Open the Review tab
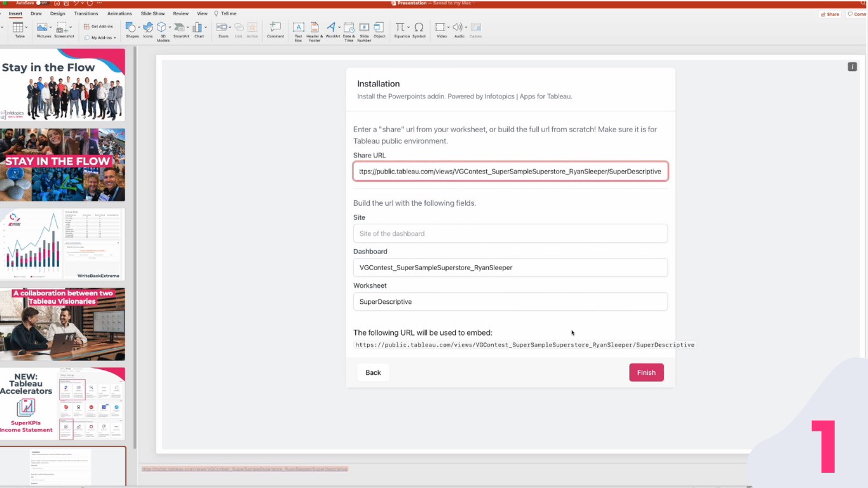 (x=181, y=13)
